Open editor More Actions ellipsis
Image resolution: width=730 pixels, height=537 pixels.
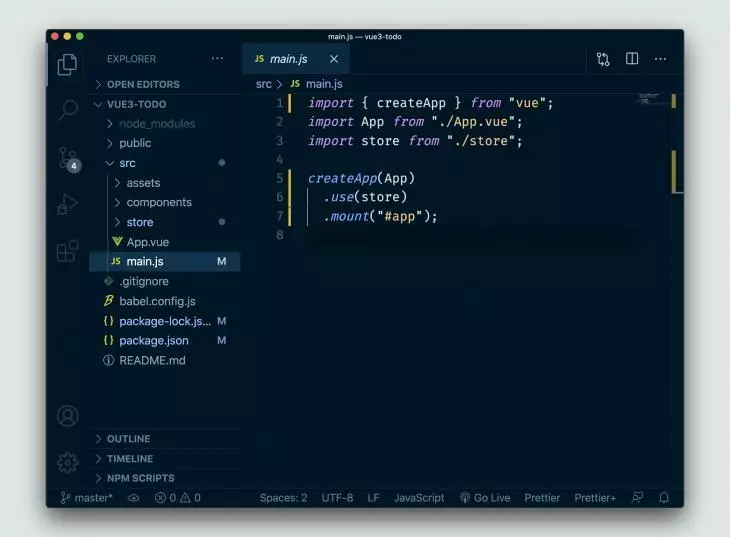[x=660, y=59]
